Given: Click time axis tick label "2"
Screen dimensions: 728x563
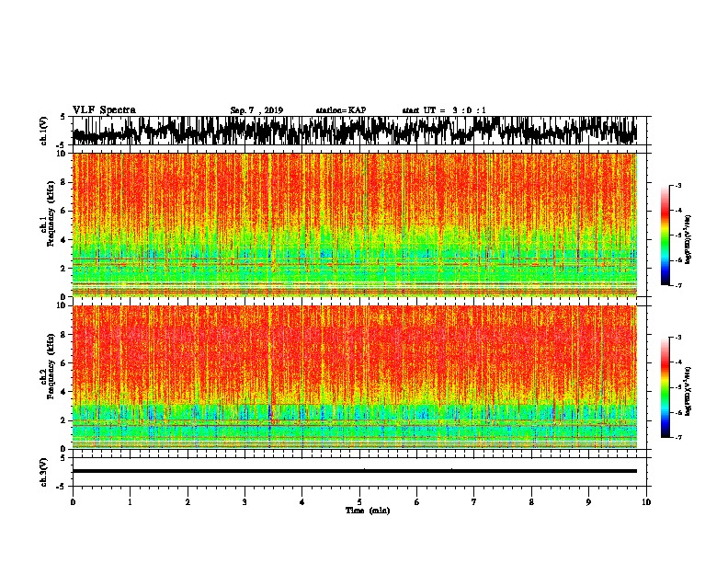Looking at the screenshot, I should point(188,502).
